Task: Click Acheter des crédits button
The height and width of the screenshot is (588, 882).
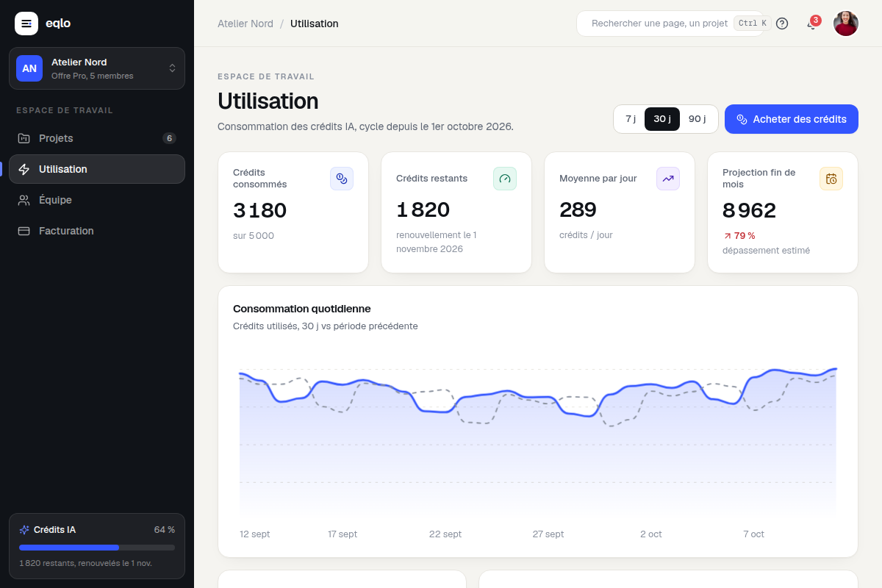Action: 792,119
